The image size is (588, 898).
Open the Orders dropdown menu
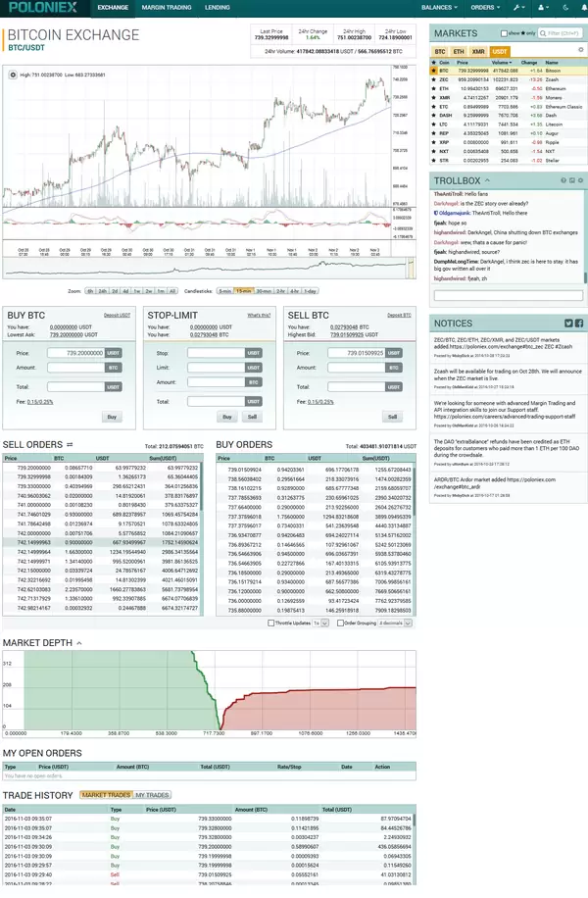(485, 8)
